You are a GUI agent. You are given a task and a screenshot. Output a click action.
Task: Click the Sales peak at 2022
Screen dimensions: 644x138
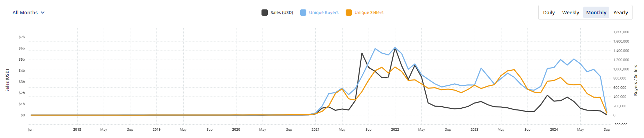coord(395,48)
